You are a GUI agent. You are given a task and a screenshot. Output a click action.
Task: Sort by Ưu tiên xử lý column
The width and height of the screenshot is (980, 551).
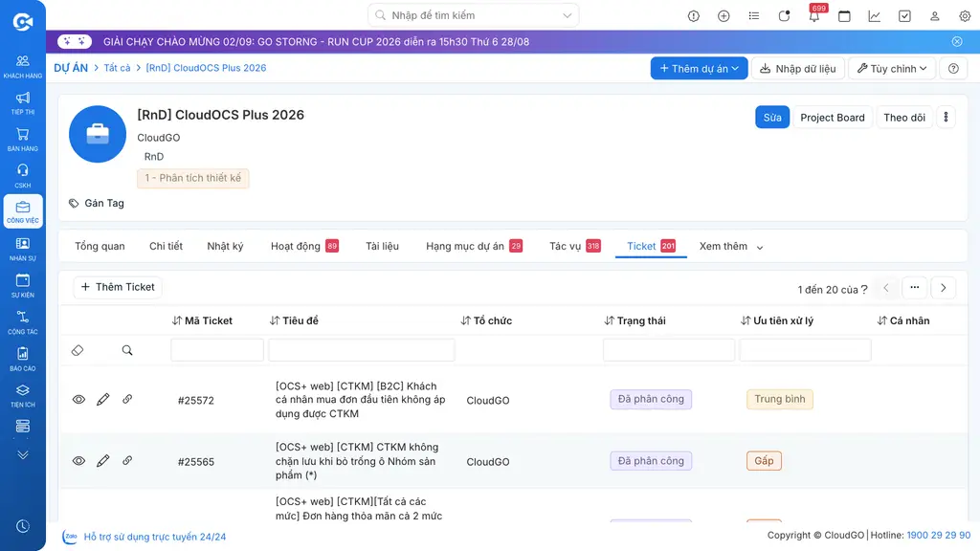(x=777, y=320)
